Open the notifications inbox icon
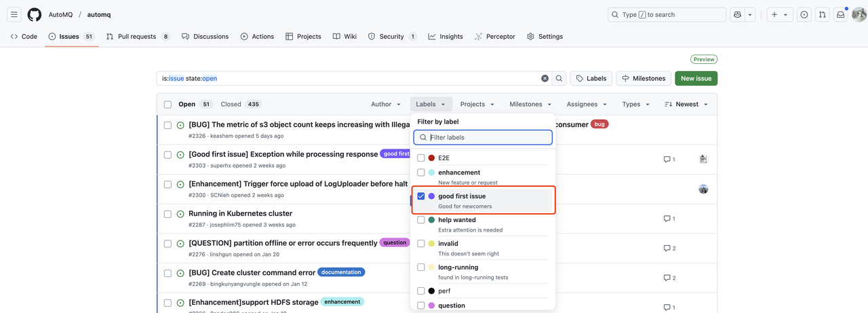Image resolution: width=868 pixels, height=313 pixels. (x=840, y=14)
